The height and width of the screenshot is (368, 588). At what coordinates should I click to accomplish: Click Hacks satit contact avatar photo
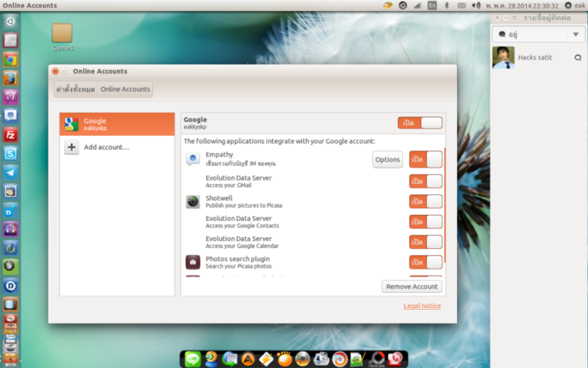click(x=503, y=57)
